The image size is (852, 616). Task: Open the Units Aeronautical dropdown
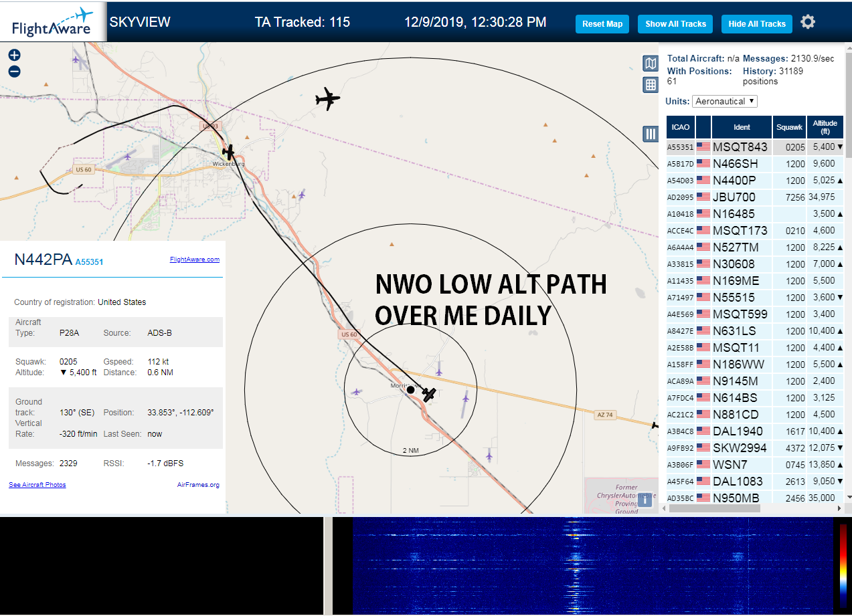(725, 101)
